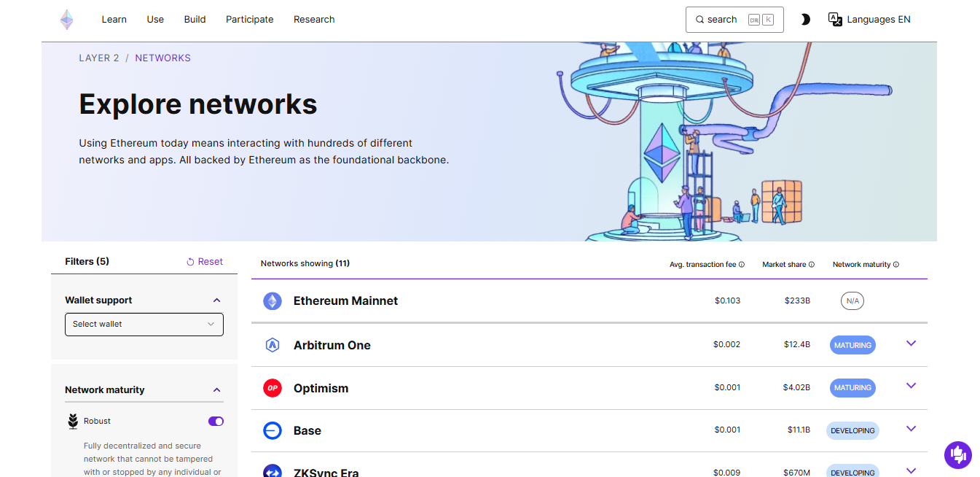Open info icon beside Market share
Screen dimensions: 980x477
[x=812, y=265]
